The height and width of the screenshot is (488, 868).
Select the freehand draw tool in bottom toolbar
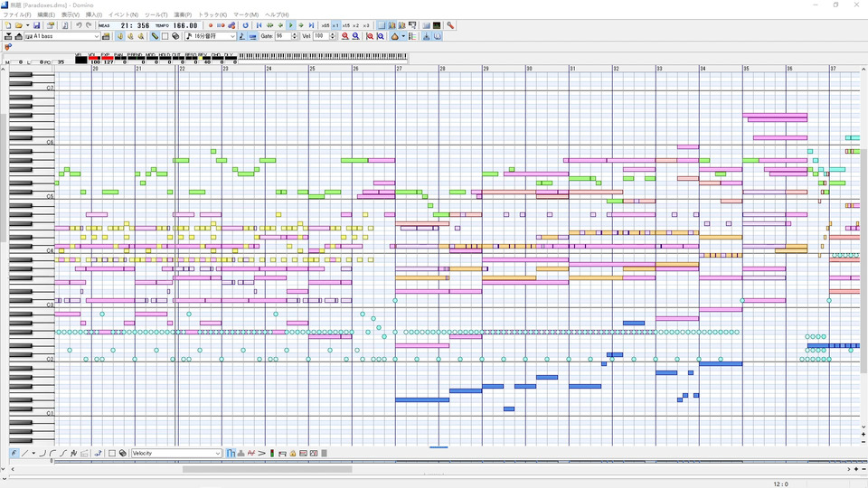click(x=14, y=453)
